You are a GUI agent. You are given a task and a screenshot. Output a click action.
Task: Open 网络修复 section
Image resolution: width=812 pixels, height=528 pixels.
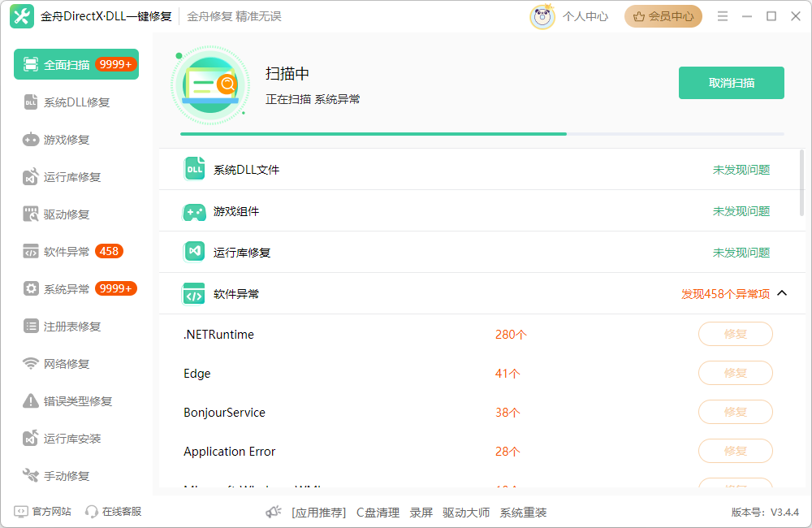click(x=76, y=364)
